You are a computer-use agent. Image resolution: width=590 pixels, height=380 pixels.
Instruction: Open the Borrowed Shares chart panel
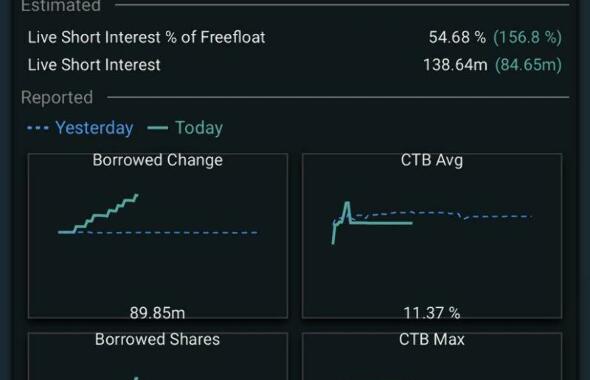click(158, 356)
